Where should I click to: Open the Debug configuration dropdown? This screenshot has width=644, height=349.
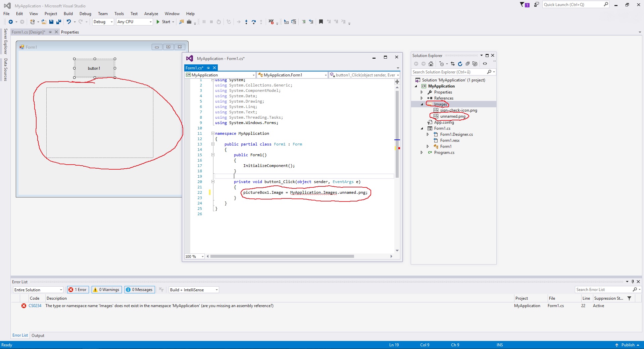[103, 22]
